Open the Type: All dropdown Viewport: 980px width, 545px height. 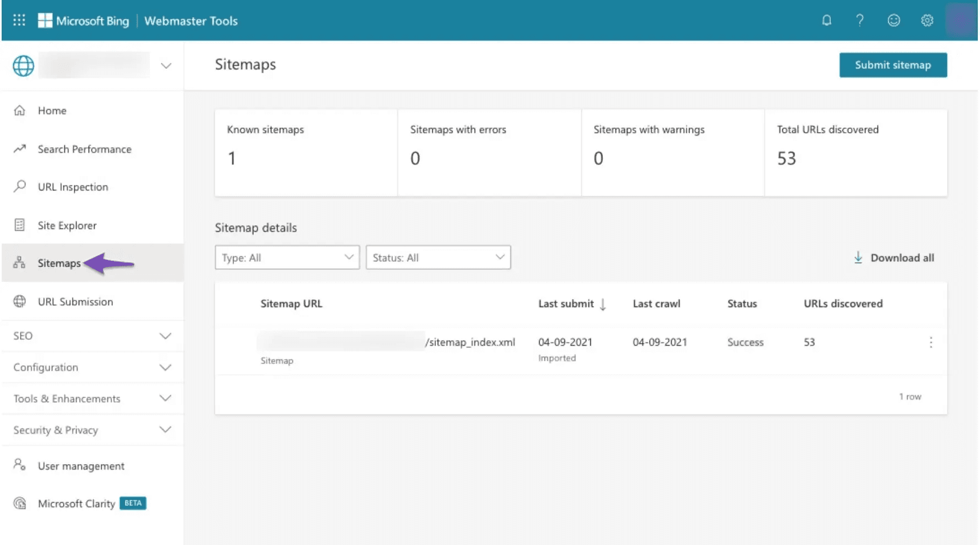(287, 258)
